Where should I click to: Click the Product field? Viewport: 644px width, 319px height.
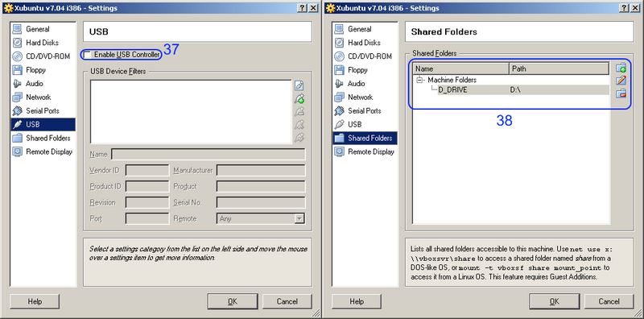point(261,187)
